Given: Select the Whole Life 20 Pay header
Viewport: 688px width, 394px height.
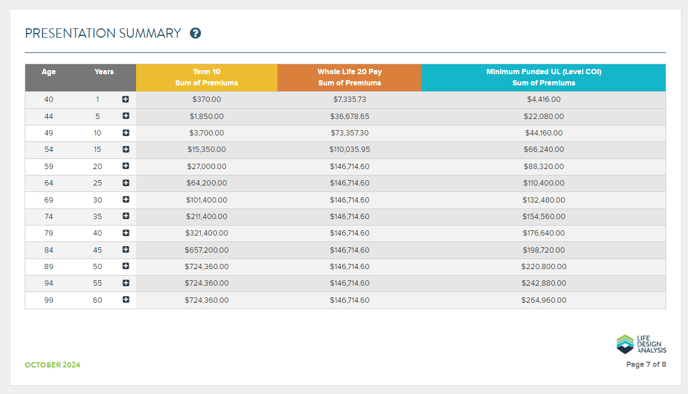Looking at the screenshot, I should pos(350,78).
